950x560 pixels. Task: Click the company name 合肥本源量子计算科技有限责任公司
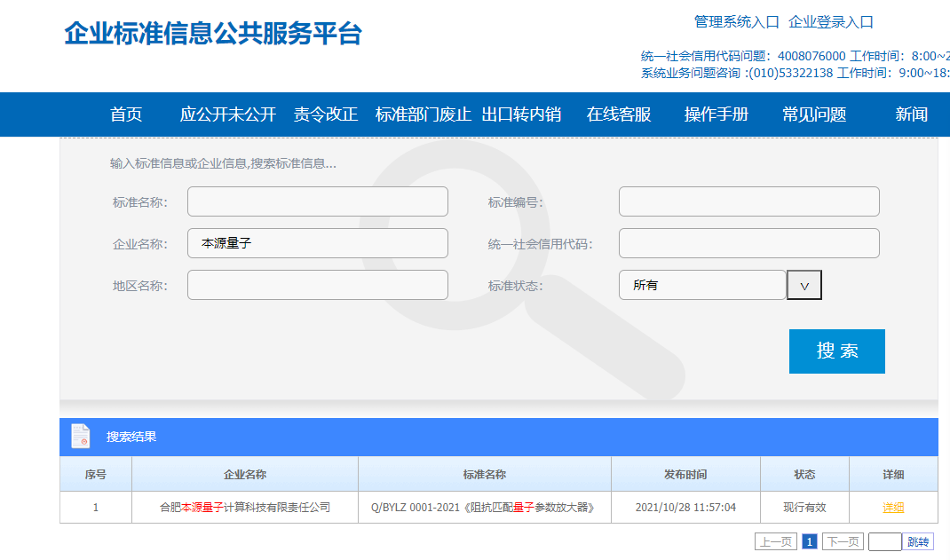click(245, 508)
